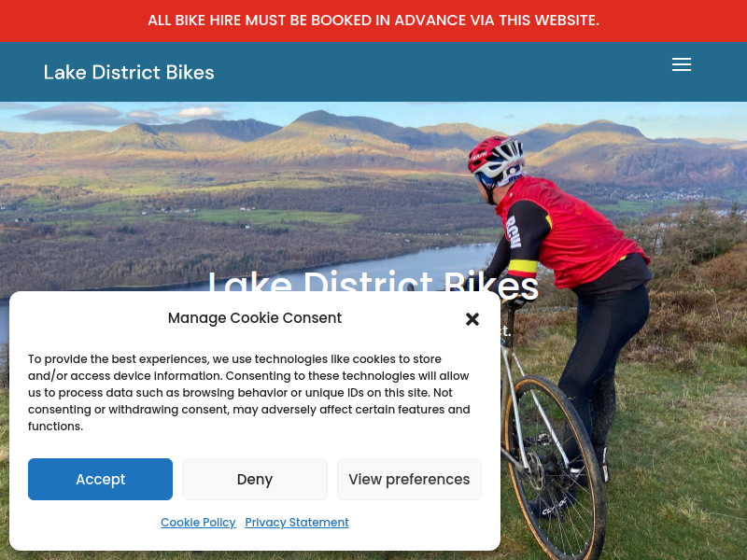Click the clouds in the sky of hero photo
The height and width of the screenshot is (560, 747).
click(x=124, y=114)
